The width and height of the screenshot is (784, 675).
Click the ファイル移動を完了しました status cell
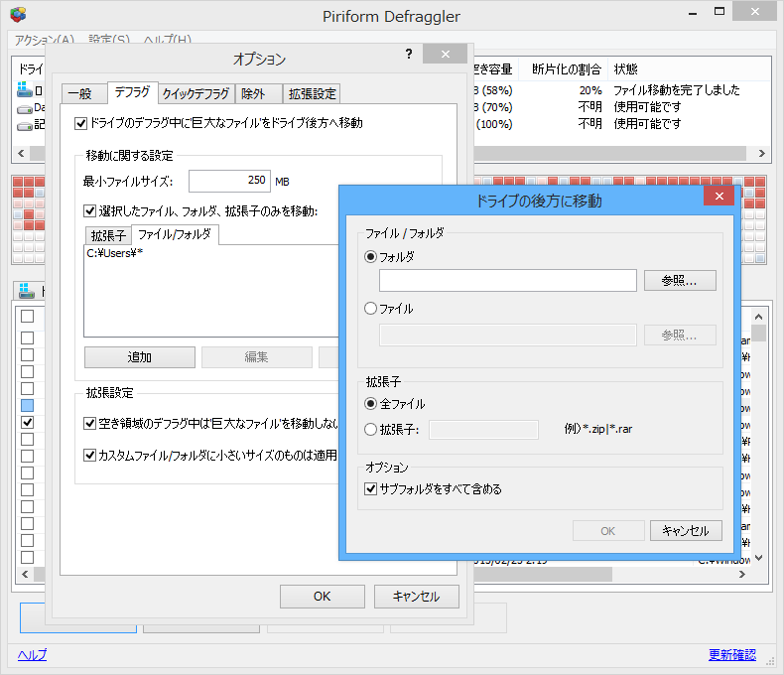tap(676, 90)
